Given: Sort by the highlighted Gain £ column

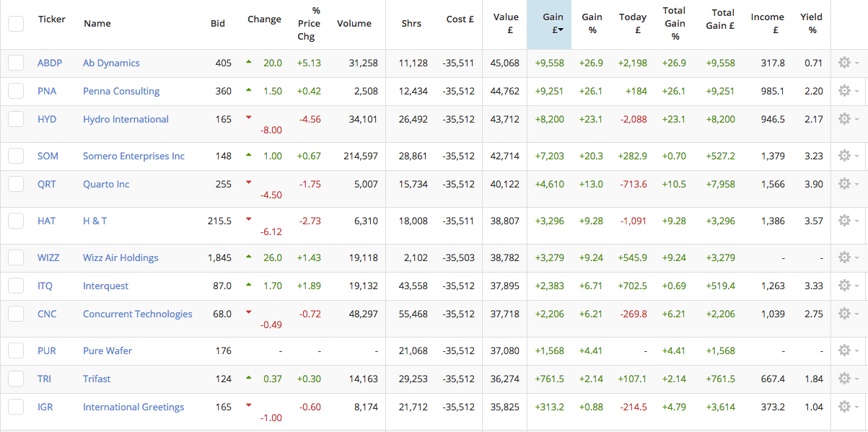Looking at the screenshot, I should tap(549, 25).
